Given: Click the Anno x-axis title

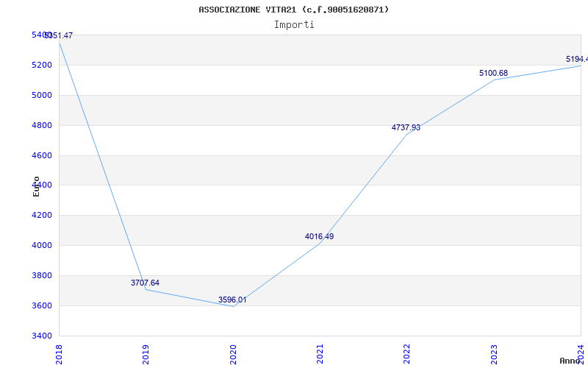Looking at the screenshot, I should [x=570, y=361].
